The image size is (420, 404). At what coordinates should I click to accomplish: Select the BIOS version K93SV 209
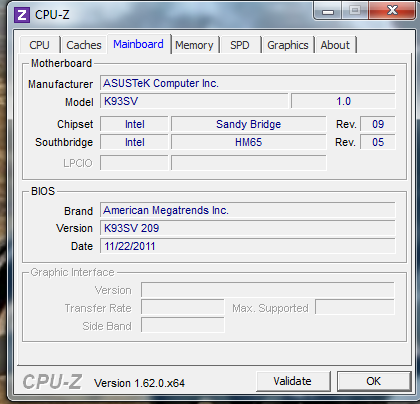[x=248, y=228]
